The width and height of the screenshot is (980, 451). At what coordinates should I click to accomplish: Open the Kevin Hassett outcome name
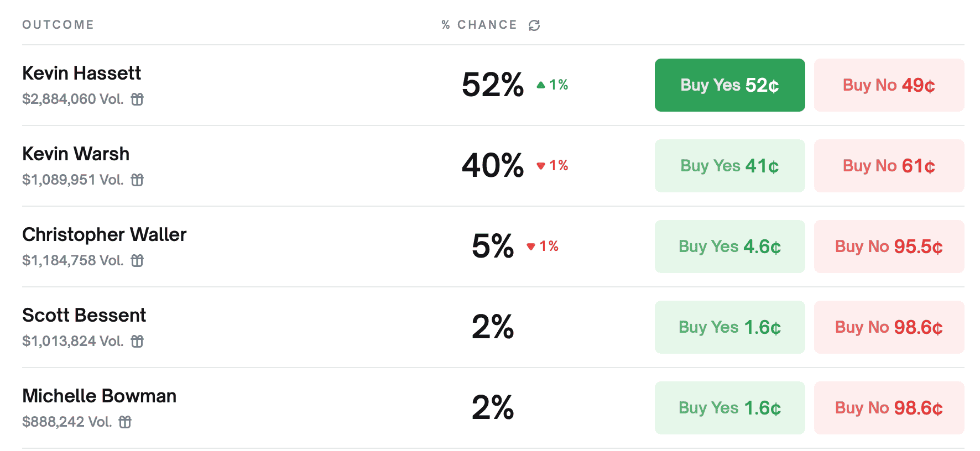[82, 73]
